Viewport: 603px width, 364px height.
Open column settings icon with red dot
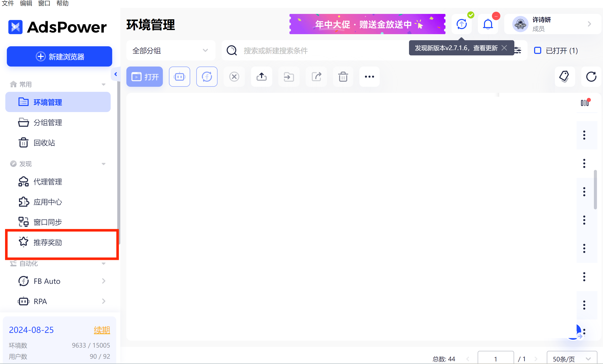click(585, 103)
